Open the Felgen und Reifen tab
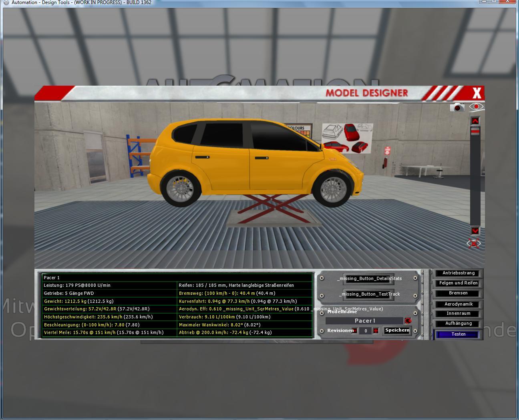 click(x=459, y=283)
